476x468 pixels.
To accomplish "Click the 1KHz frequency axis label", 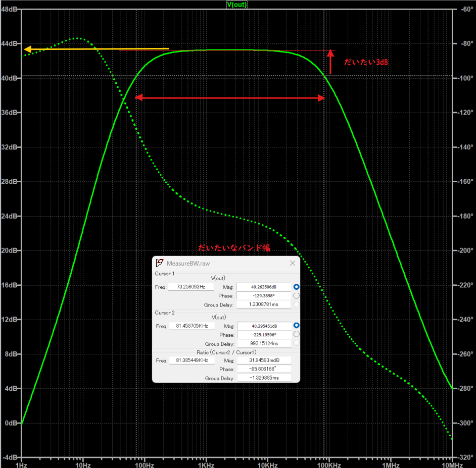I will (x=206, y=465).
